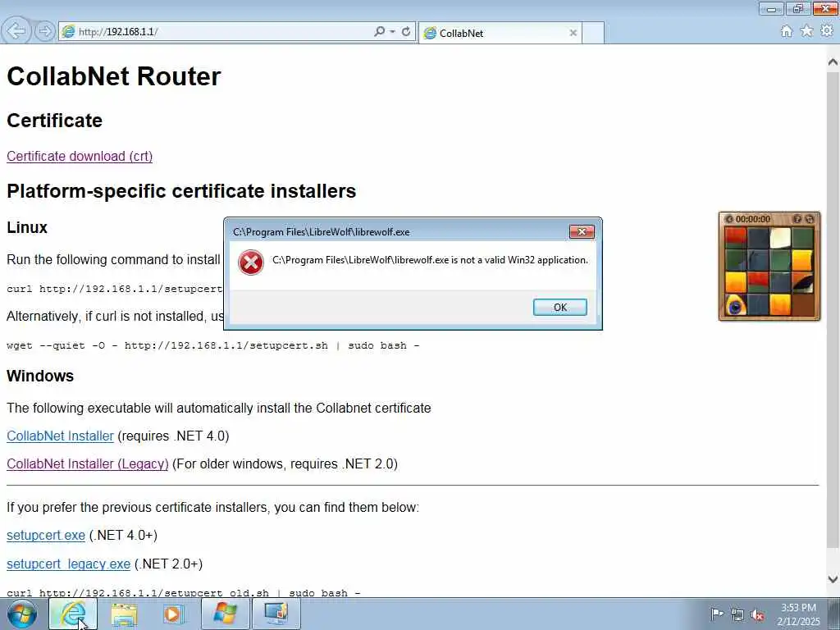Select the CollabNet browser tab

[x=500, y=33]
